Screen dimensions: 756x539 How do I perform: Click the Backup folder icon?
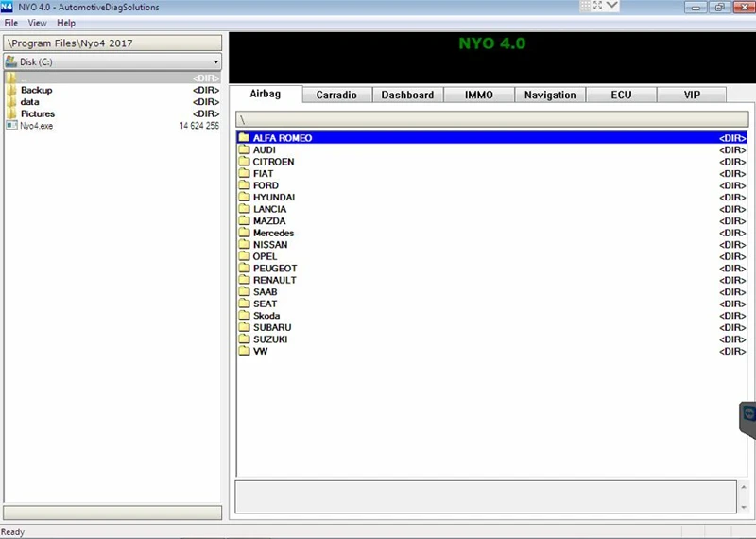(11, 90)
